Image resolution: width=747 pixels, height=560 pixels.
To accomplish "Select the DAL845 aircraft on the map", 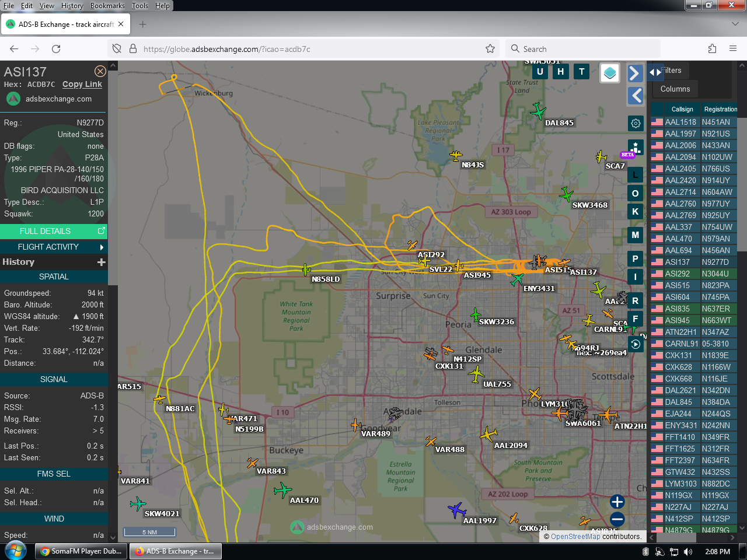I will [538, 111].
